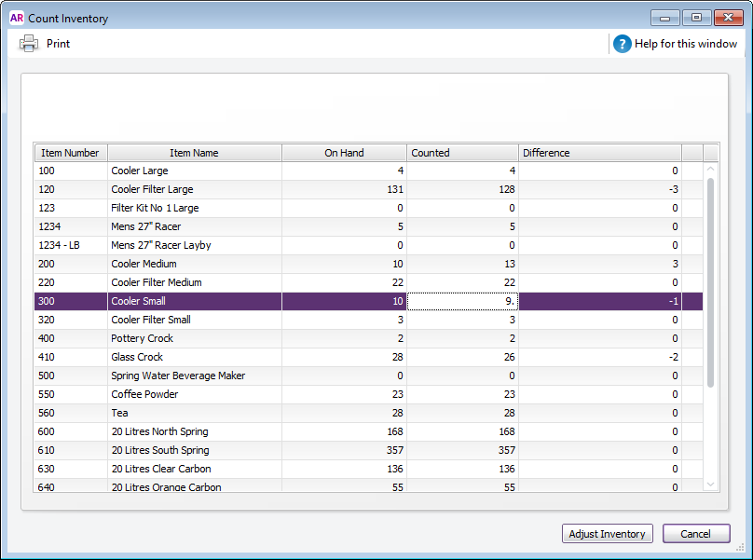Click the scroll down arrow of the table
Viewport: 753px width, 560px height.
[x=711, y=485]
